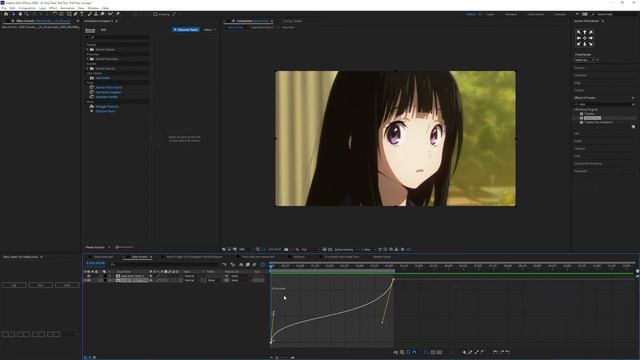This screenshot has width=640, height=360.
Task: Click the Home icon in the toolbar
Action: [x=6, y=14]
